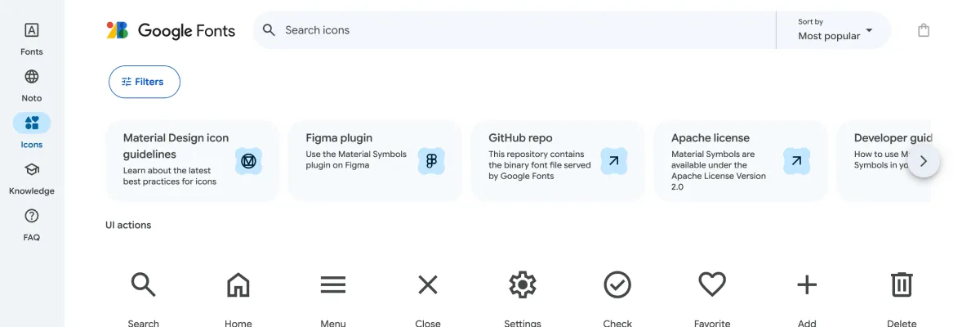Click the Check circle icon
This screenshot has height=327, width=980.
pyautogui.click(x=617, y=284)
